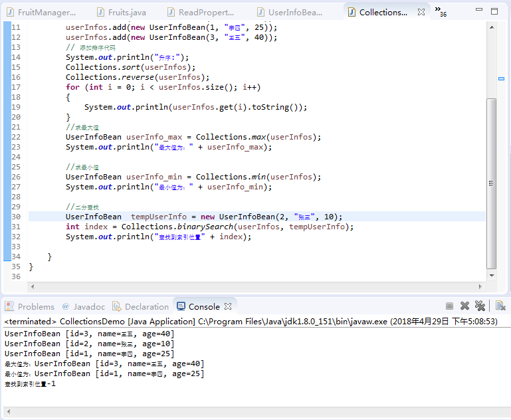Click the tempUserInfo declaration on line 30

(204, 217)
